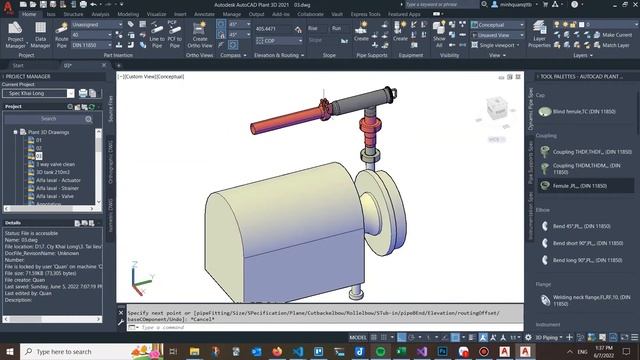Click the Save icon in Quick Access toolbar
This screenshot has height=360, width=640.
[43, 4]
